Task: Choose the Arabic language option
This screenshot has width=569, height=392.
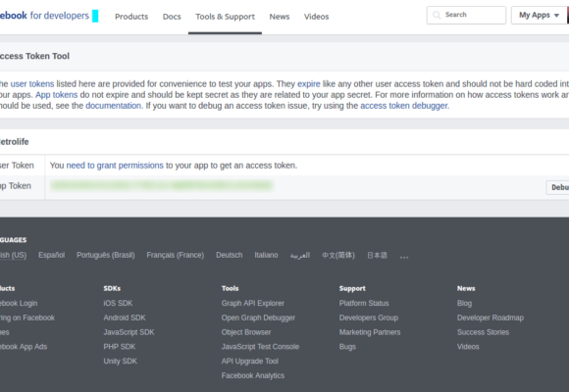Action: (300, 255)
